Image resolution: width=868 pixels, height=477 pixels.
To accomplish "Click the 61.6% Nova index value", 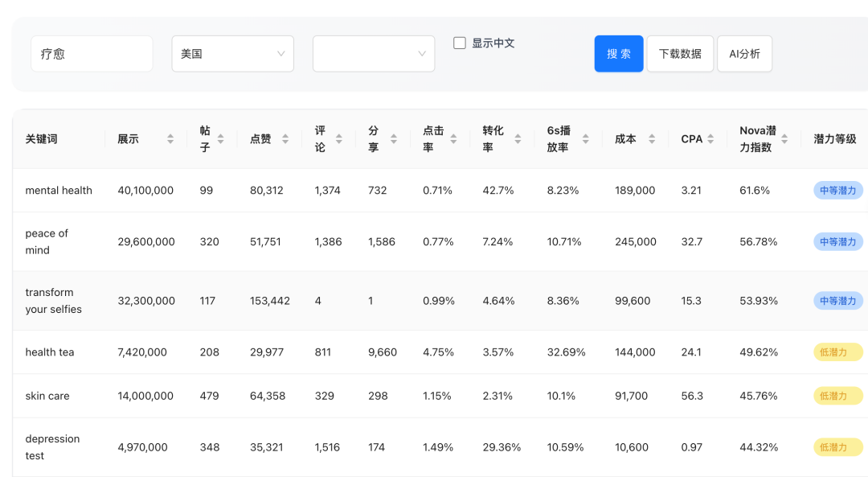I will (x=755, y=190).
